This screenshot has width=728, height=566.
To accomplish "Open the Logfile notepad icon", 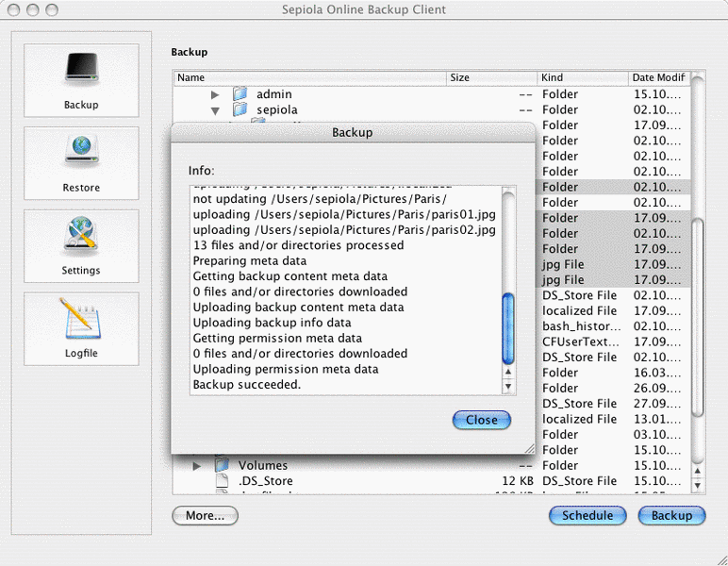I will (x=80, y=319).
